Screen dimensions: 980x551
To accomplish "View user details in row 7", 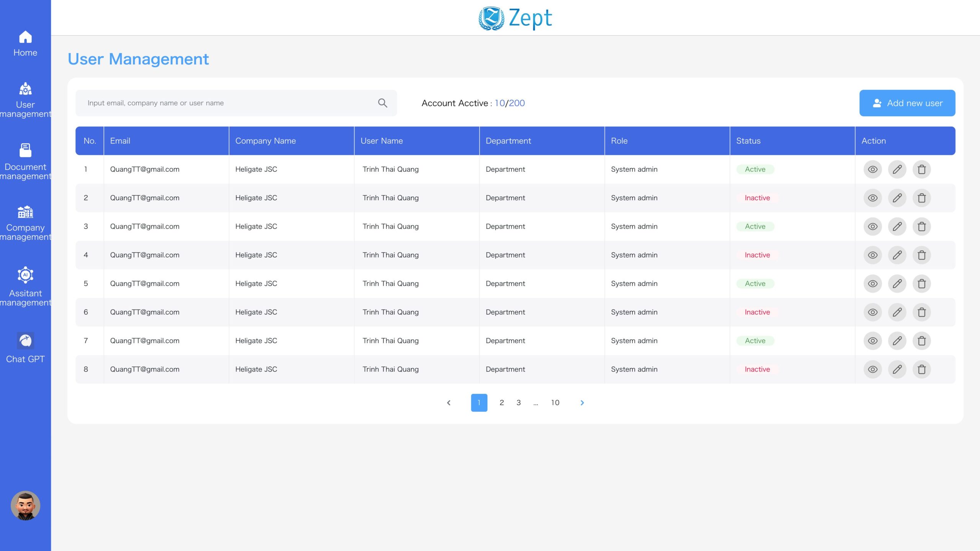I will click(872, 341).
